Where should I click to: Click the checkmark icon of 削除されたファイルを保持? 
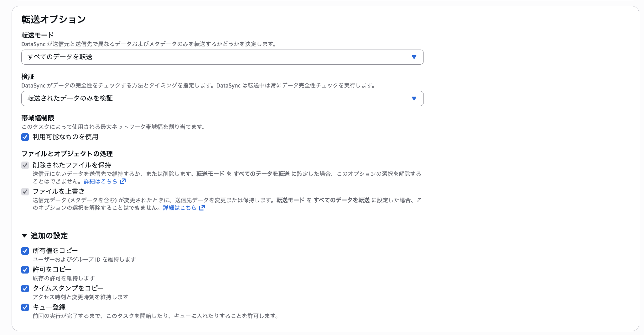pos(25,165)
